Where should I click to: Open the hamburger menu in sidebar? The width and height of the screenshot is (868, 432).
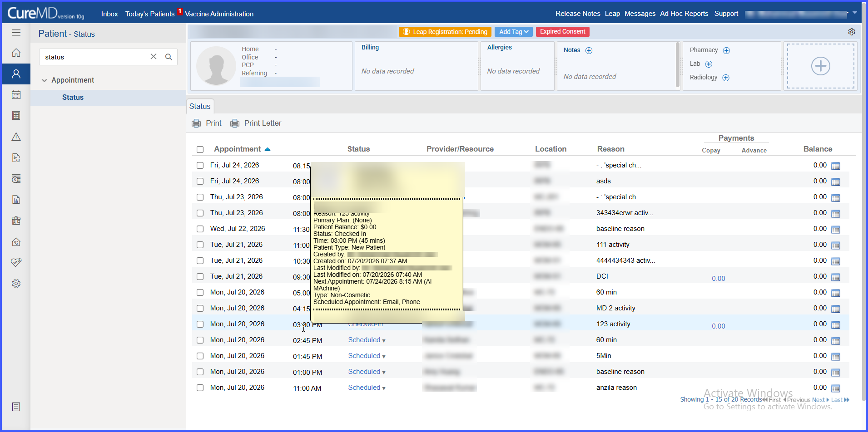pos(16,33)
